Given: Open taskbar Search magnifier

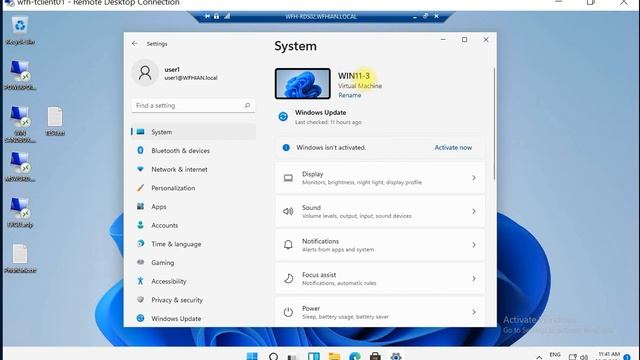Looking at the screenshot, I should click(x=273, y=356).
